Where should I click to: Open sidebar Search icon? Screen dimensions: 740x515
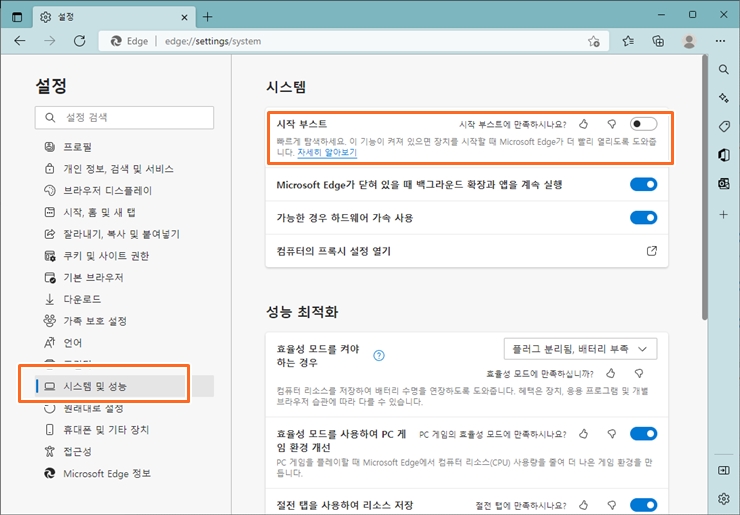point(723,69)
